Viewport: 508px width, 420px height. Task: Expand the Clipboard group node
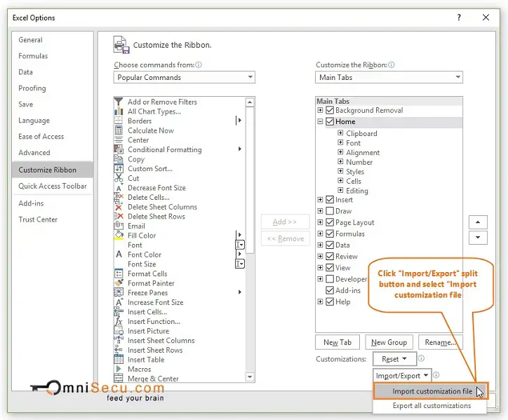pos(340,133)
